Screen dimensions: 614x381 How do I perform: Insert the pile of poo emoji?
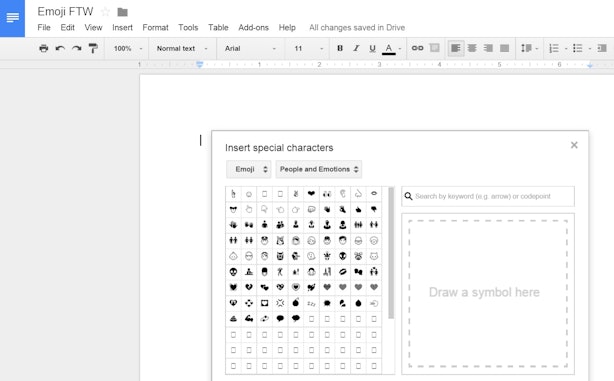233,319
